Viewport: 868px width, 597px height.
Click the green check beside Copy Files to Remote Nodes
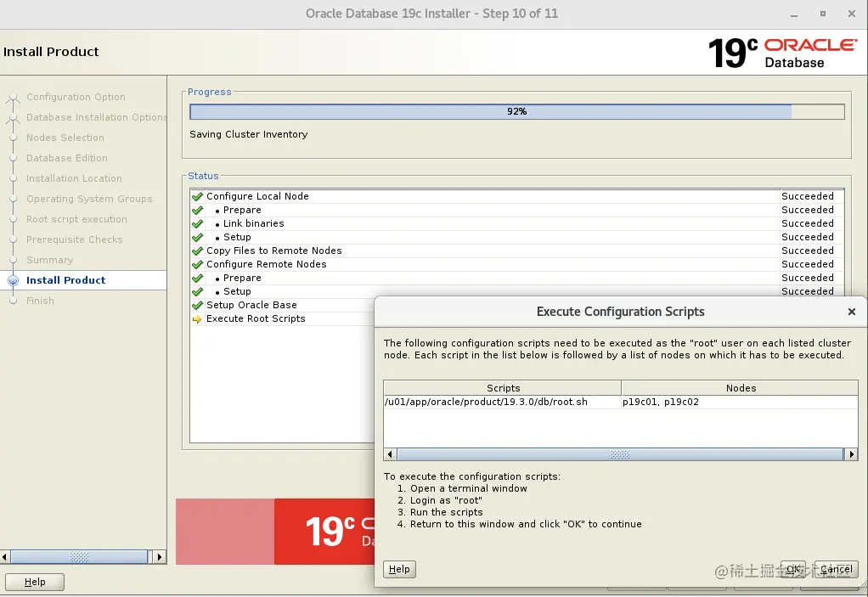click(197, 251)
